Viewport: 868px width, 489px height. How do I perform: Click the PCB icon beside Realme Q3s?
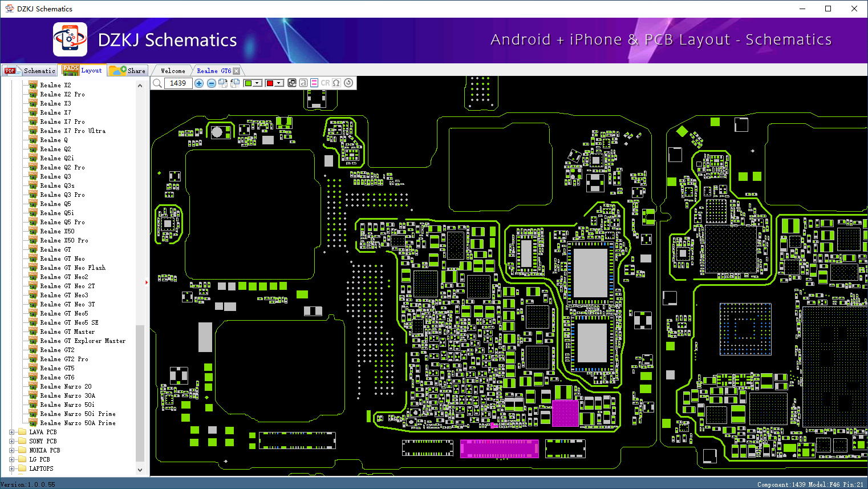click(33, 185)
